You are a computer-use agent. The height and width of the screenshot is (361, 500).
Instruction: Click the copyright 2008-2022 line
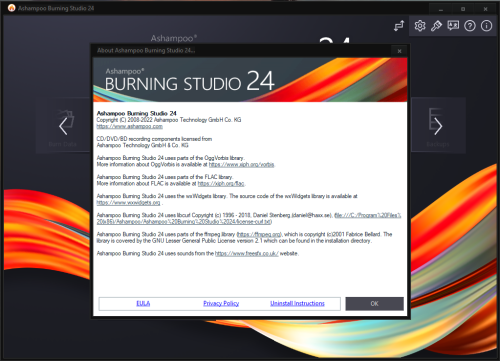(x=169, y=120)
